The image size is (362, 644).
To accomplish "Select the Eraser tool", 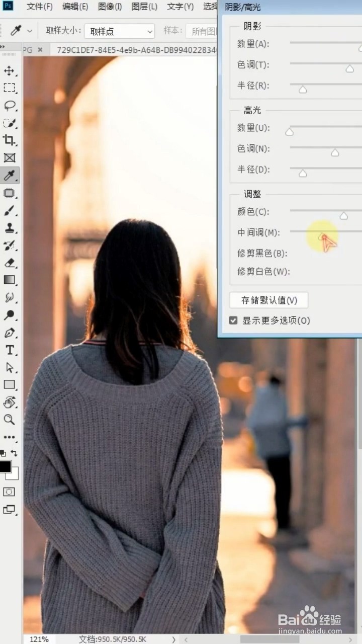I will point(9,263).
